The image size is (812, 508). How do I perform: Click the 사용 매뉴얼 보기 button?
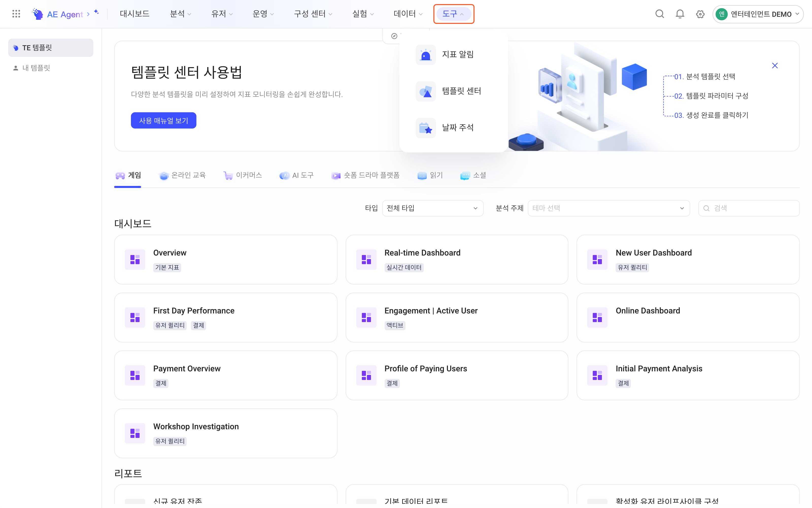pyautogui.click(x=163, y=121)
